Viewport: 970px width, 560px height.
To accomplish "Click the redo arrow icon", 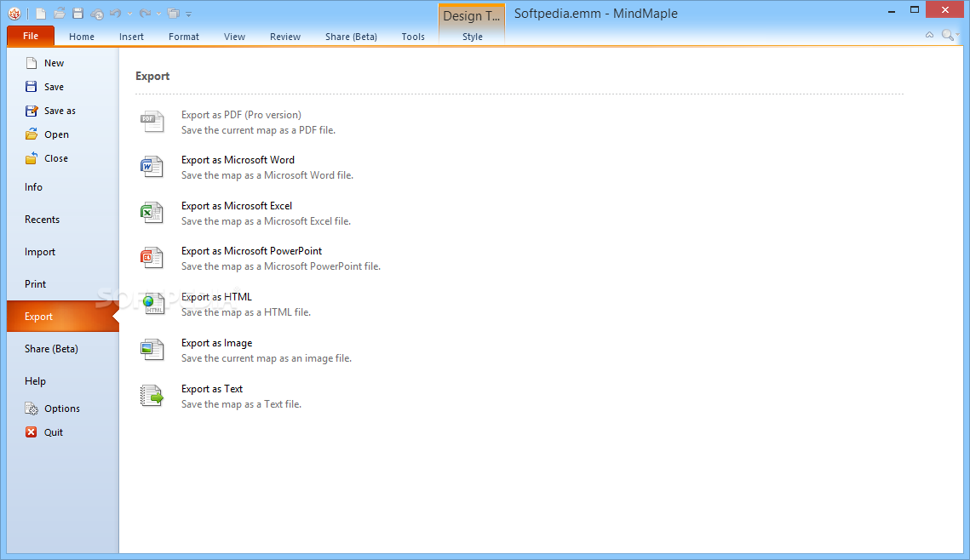I will coord(145,13).
